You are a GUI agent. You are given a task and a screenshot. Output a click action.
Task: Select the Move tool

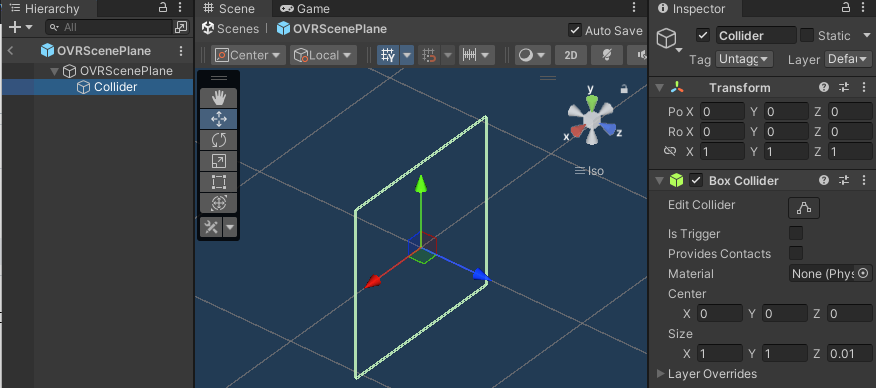(x=218, y=118)
